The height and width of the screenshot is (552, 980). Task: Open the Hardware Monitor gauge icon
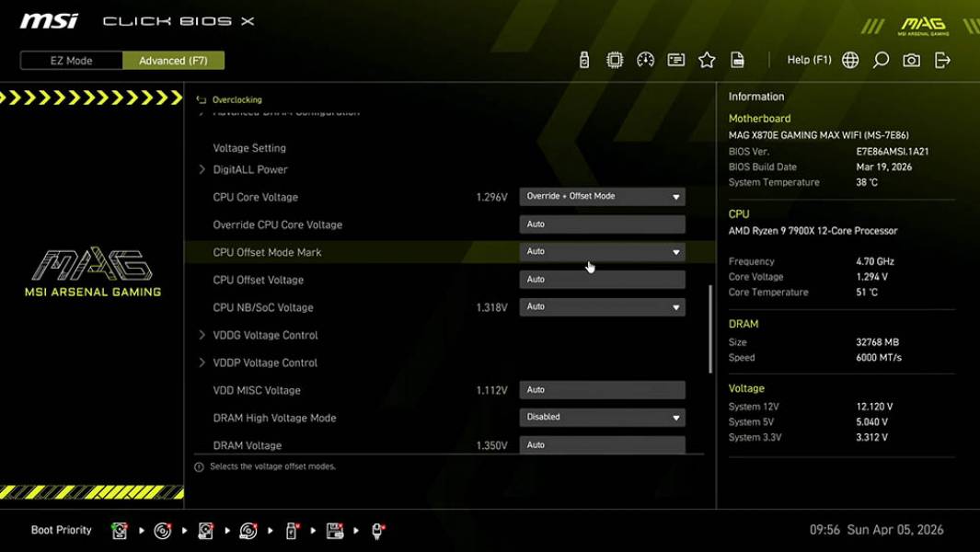[645, 59]
